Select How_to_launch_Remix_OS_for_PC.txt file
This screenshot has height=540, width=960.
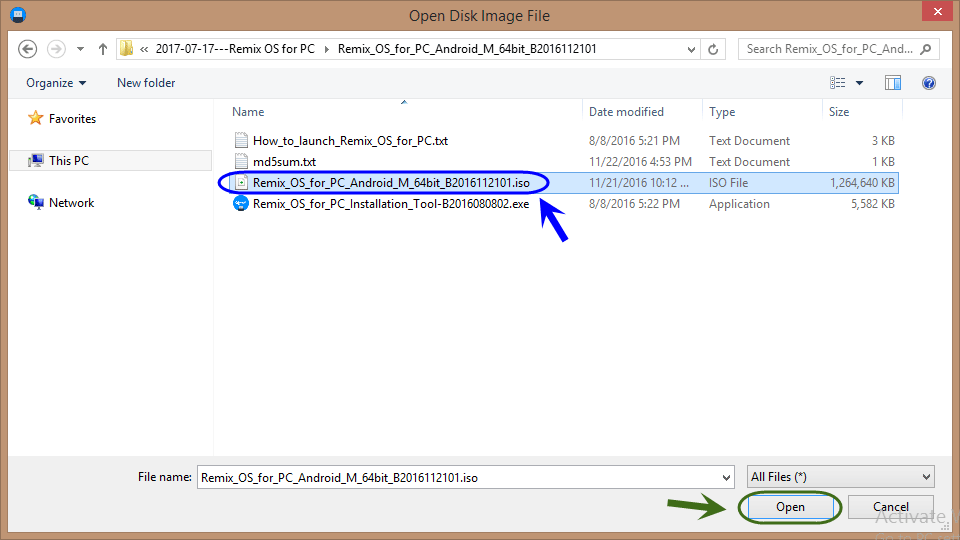(350, 141)
